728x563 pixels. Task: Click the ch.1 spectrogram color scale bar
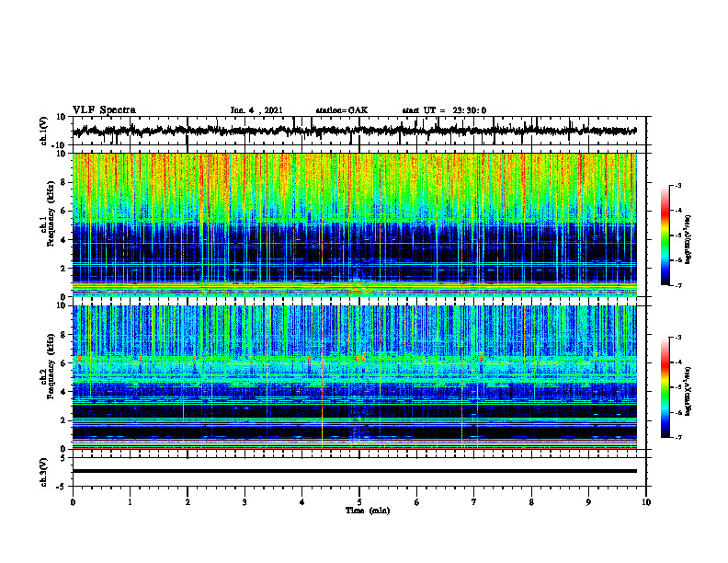tap(665, 236)
